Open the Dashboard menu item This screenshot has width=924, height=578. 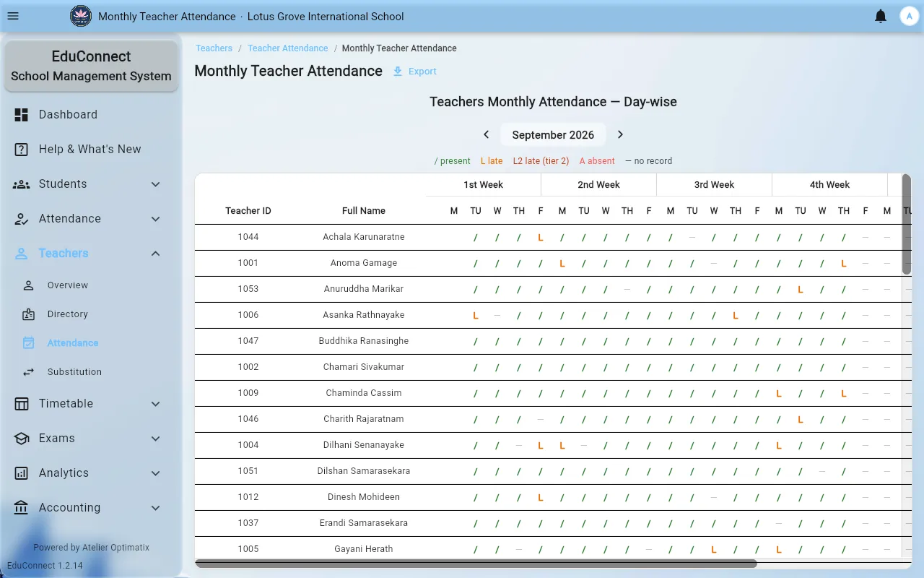(x=91, y=114)
